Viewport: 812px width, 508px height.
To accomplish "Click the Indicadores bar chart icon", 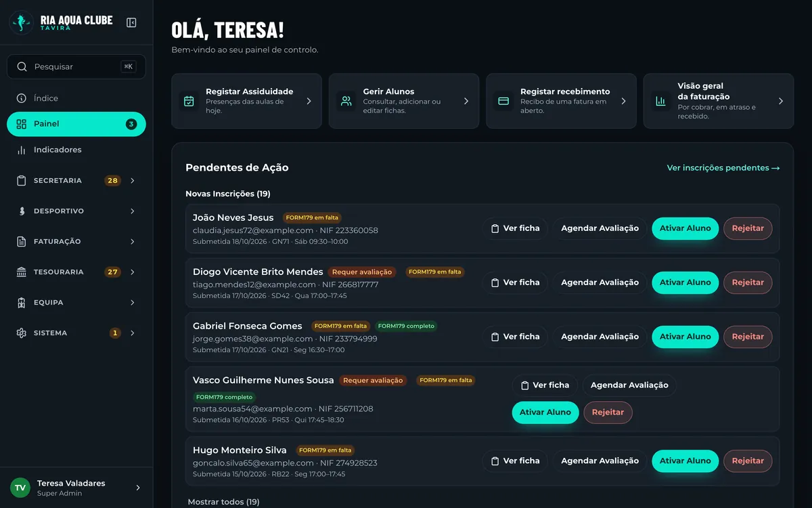I will (x=22, y=150).
